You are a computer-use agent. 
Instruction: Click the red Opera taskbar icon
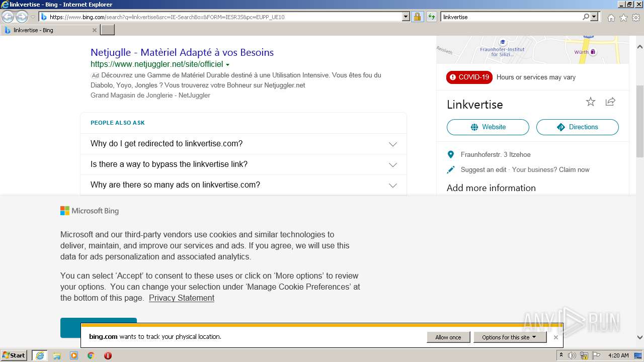pyautogui.click(x=108, y=355)
